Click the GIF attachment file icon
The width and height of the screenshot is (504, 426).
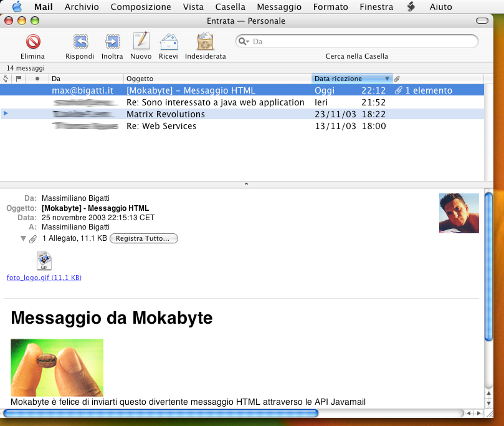click(44, 261)
